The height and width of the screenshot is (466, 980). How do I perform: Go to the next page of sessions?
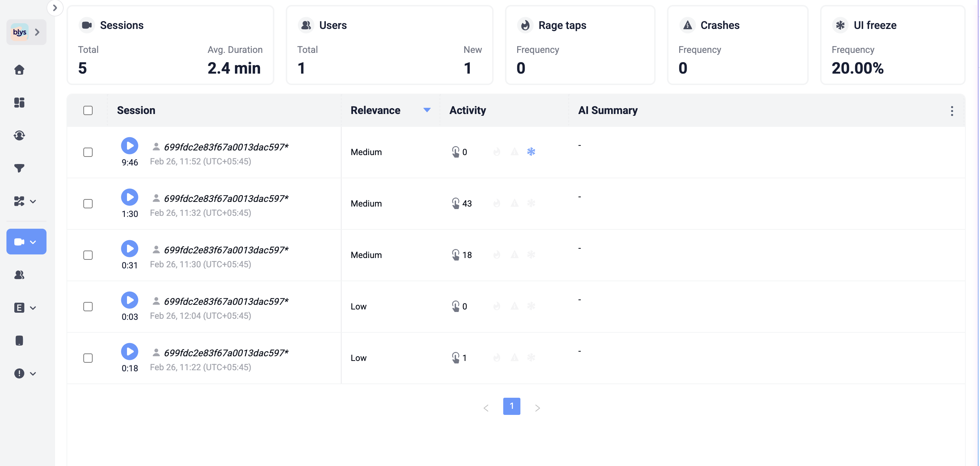(537, 408)
